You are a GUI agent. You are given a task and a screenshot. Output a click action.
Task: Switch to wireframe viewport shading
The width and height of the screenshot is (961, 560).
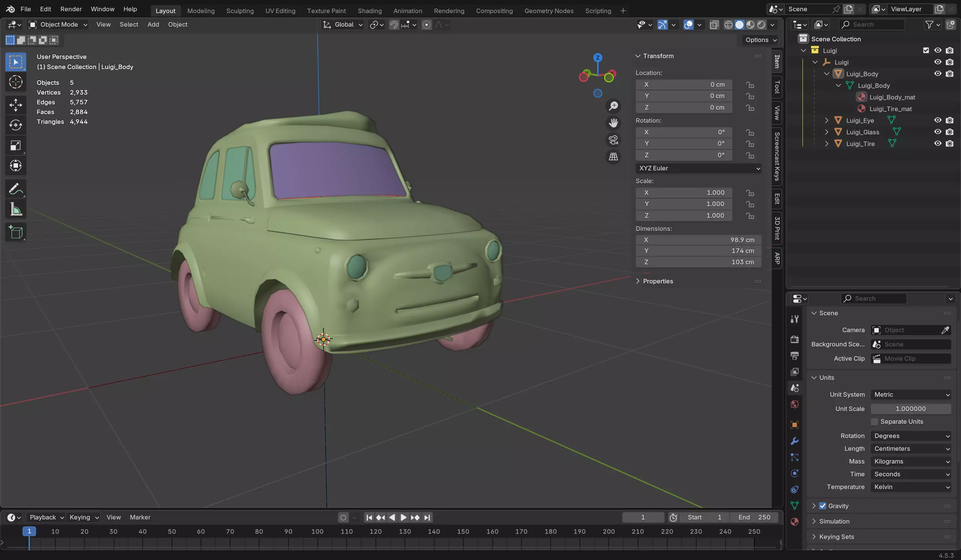tap(729, 25)
